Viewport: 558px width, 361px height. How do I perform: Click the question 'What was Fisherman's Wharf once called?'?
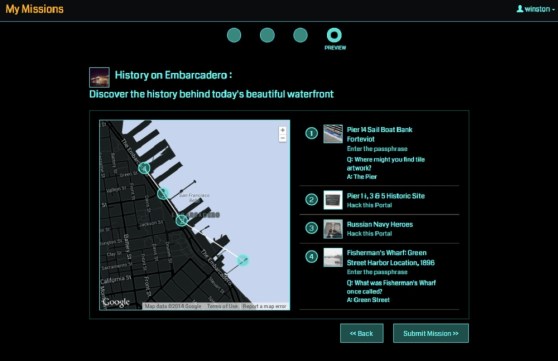click(x=391, y=287)
